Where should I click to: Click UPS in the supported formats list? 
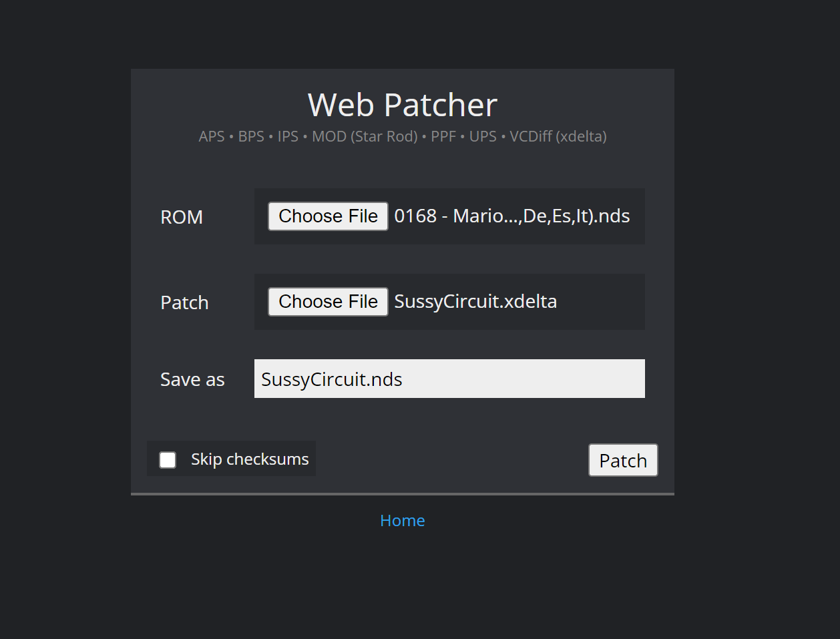coord(483,137)
